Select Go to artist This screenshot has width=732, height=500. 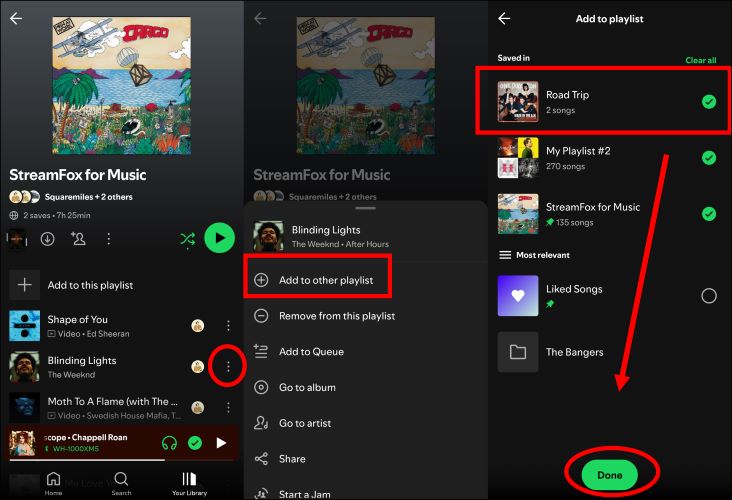tap(366, 423)
